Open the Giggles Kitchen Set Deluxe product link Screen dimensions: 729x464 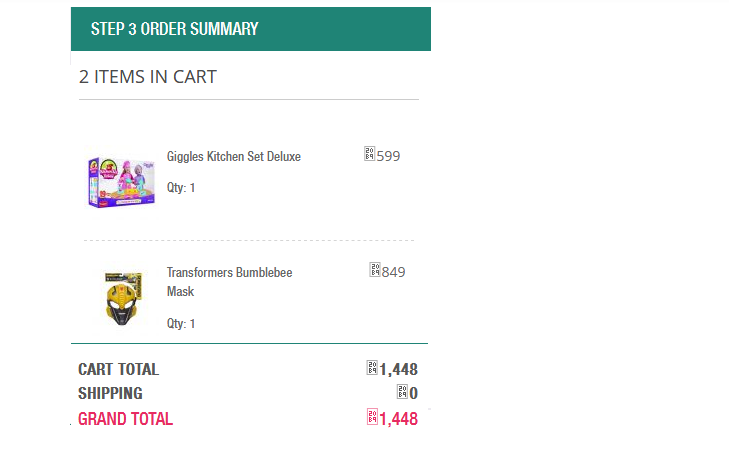pos(233,157)
